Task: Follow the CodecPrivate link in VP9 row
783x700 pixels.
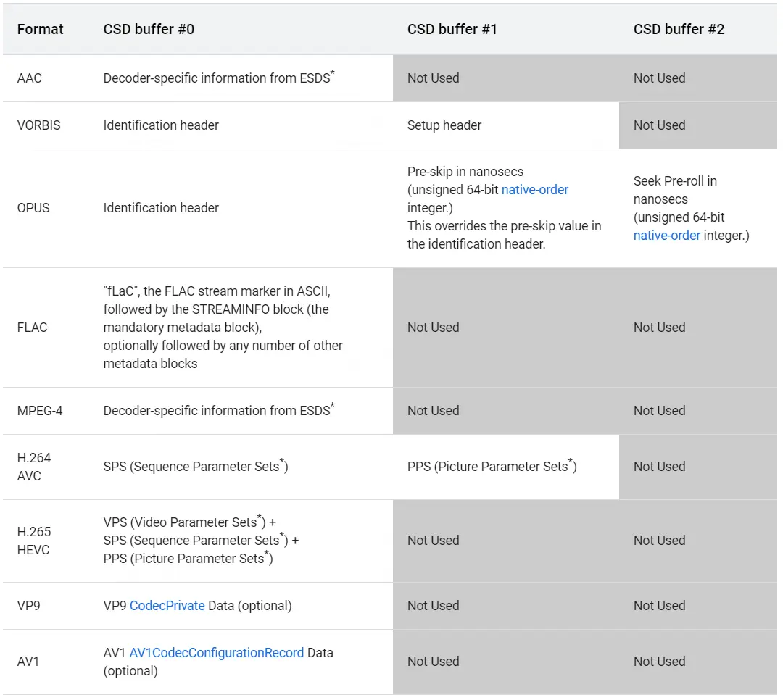Action: coord(167,606)
